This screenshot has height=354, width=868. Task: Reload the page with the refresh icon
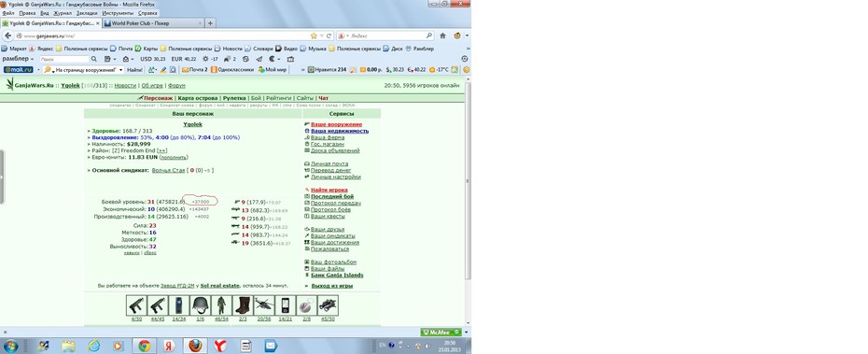[x=329, y=35]
